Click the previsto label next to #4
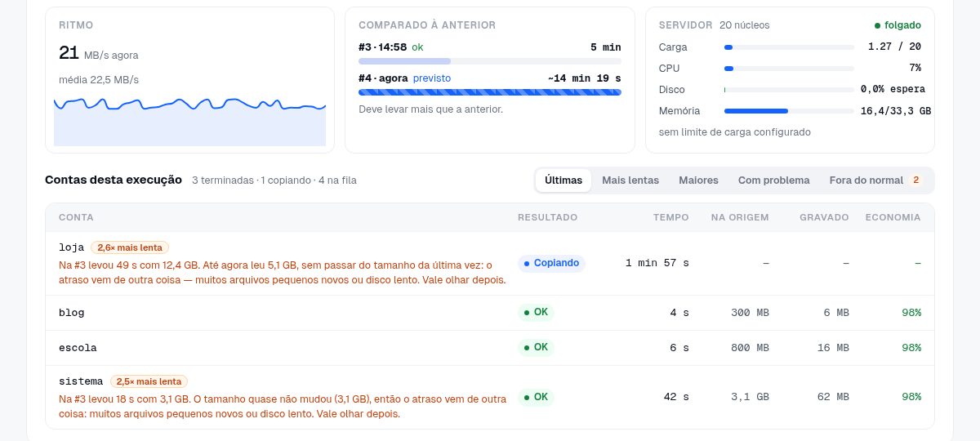This screenshot has width=980, height=441. pos(432,78)
